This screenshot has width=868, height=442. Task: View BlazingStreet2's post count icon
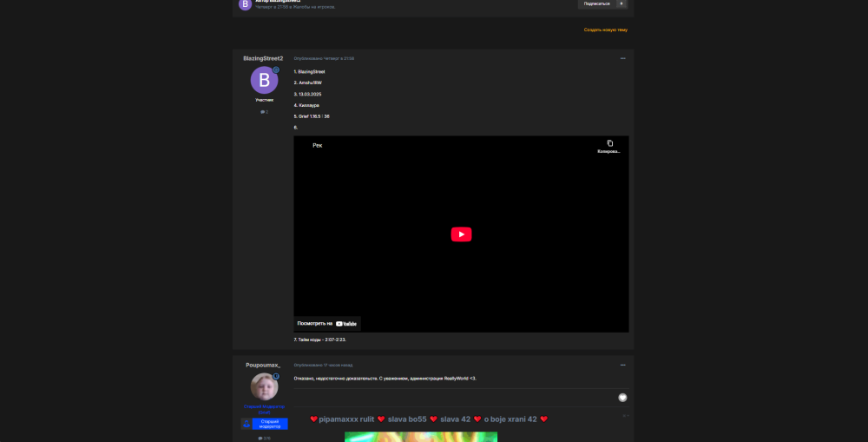pyautogui.click(x=264, y=112)
